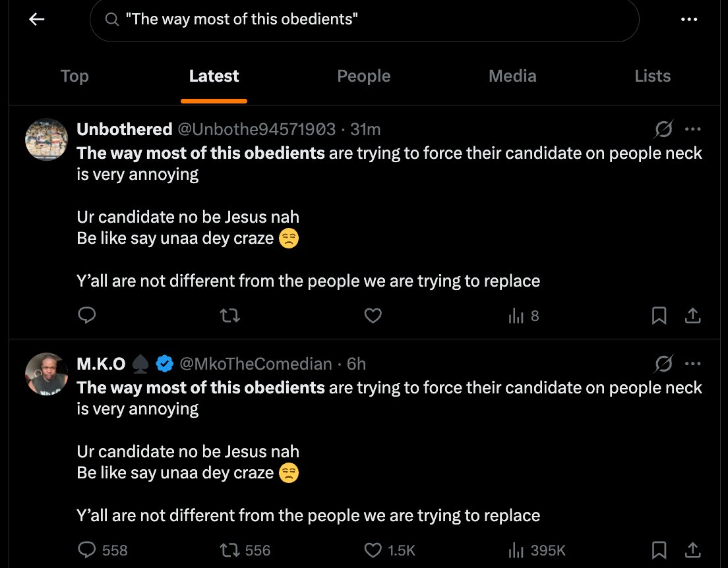The image size is (728, 568).
Task: Click the search query input field
Action: pos(365,20)
